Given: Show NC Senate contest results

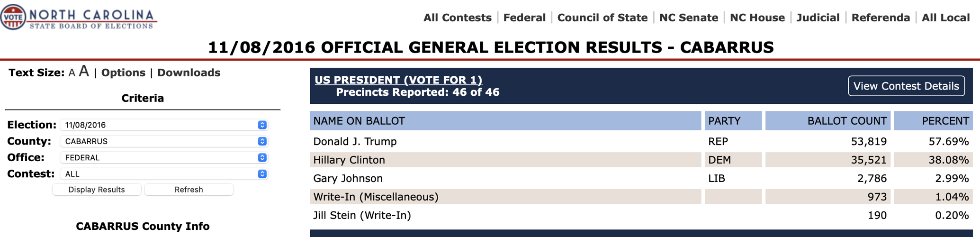Looking at the screenshot, I should pos(688,18).
